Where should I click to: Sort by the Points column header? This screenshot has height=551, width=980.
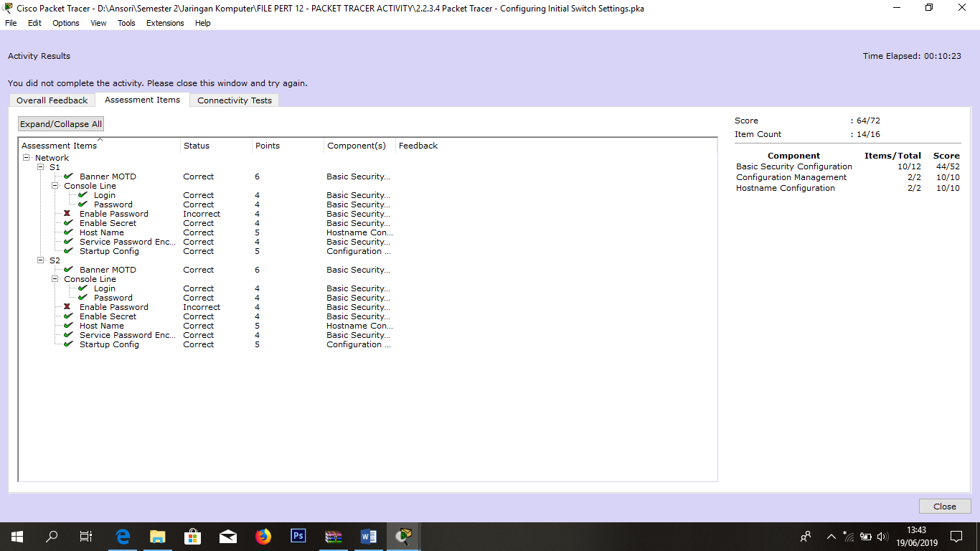click(x=288, y=146)
